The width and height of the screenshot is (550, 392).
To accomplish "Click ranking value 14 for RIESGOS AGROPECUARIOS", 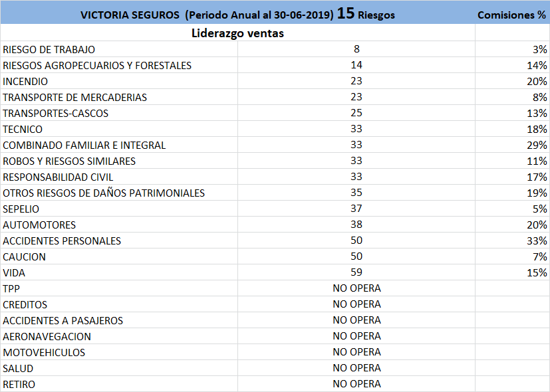I will tap(356, 65).
